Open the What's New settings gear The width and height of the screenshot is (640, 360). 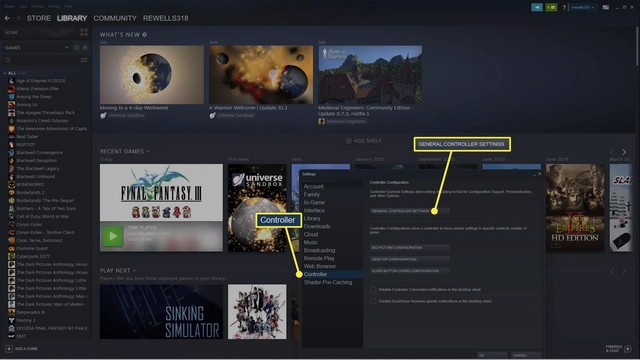pyautogui.click(x=144, y=35)
